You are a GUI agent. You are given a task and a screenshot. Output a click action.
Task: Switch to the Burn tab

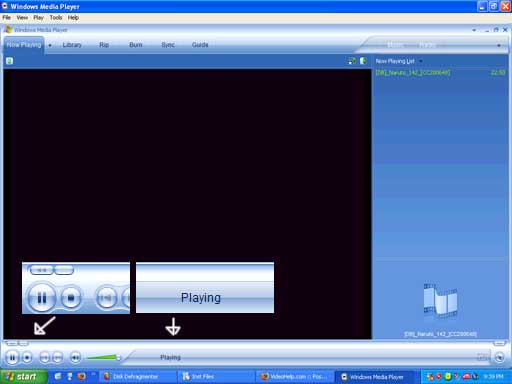click(x=136, y=45)
